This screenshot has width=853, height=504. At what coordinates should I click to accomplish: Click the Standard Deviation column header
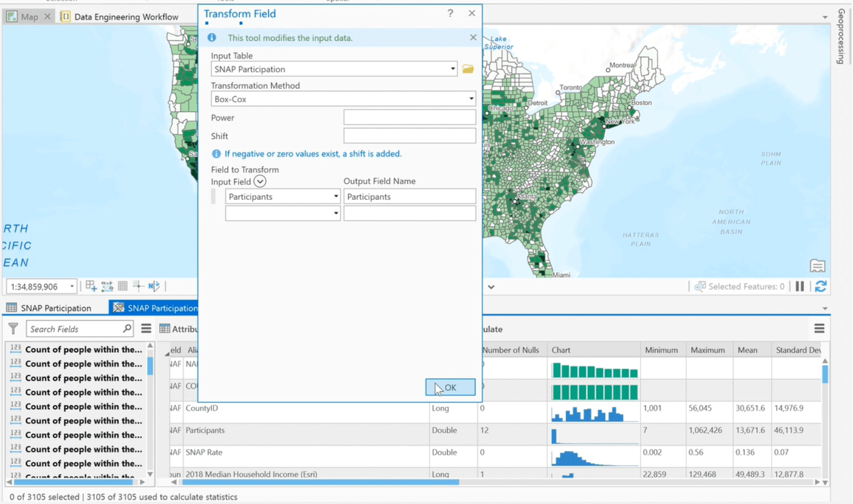click(x=799, y=350)
